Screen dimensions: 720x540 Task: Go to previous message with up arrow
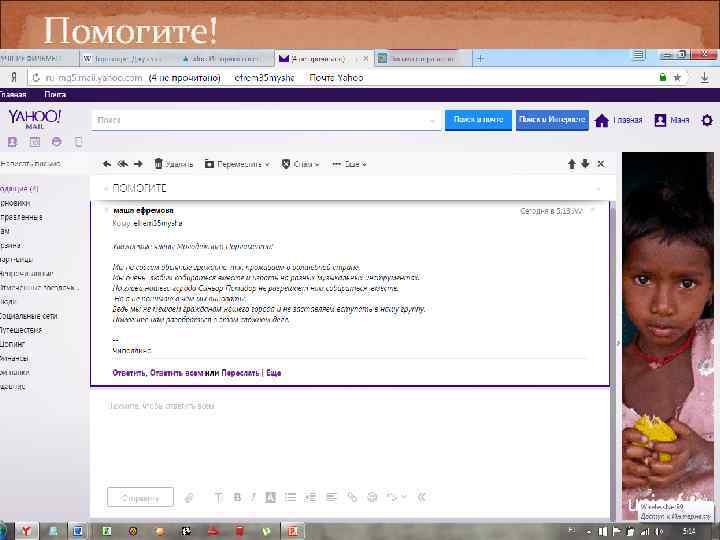pos(572,164)
